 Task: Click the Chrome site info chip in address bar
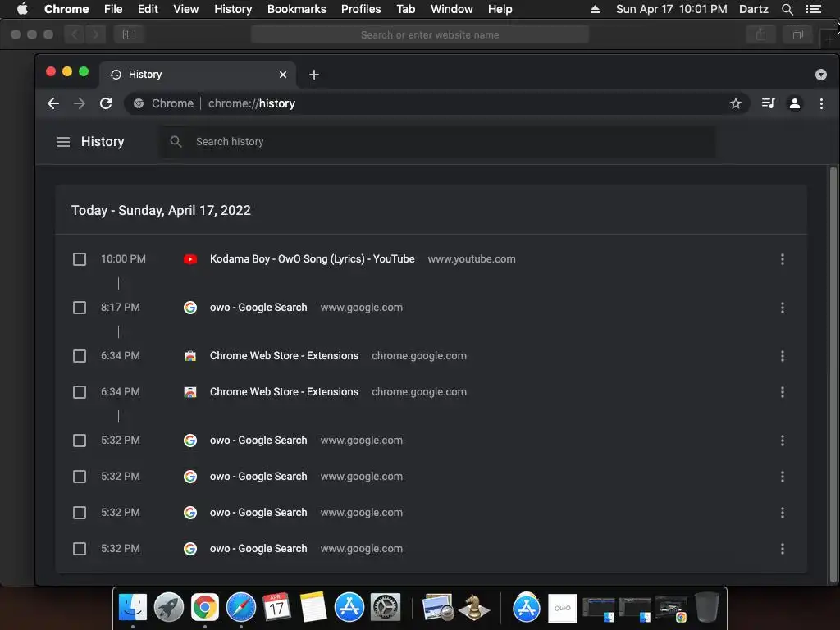(163, 103)
